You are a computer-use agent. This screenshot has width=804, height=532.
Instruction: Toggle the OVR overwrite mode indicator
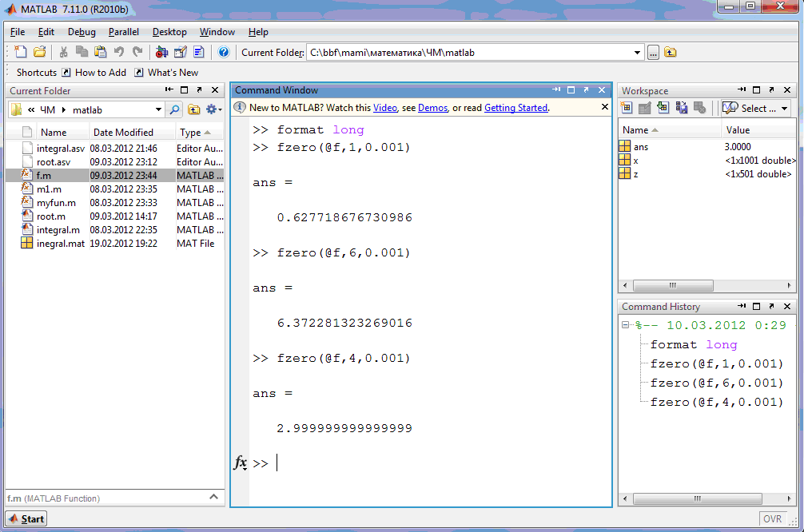pos(772,518)
